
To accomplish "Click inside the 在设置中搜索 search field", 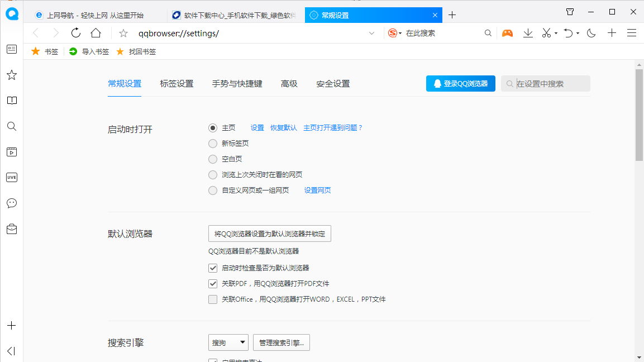I will pyautogui.click(x=547, y=83).
